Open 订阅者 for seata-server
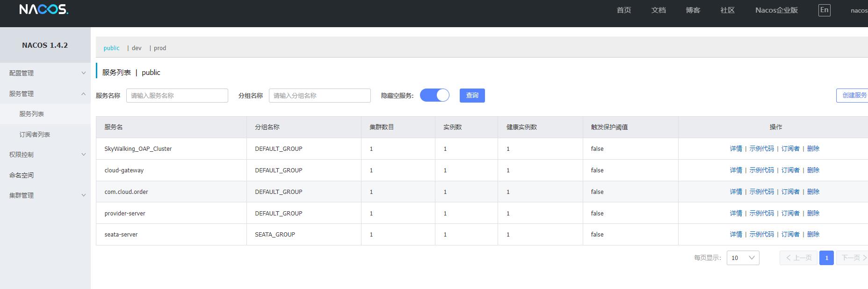 tap(791, 234)
